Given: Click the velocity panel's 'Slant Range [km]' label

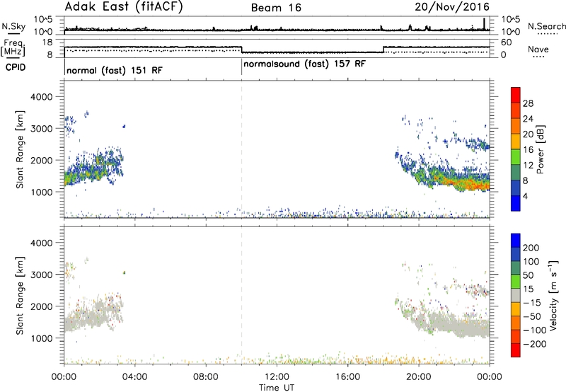Looking at the screenshot, I should 20,296.
